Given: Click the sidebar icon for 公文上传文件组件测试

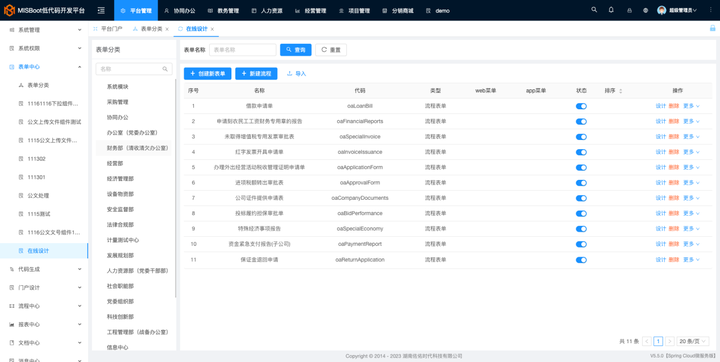Looking at the screenshot, I should [21, 122].
